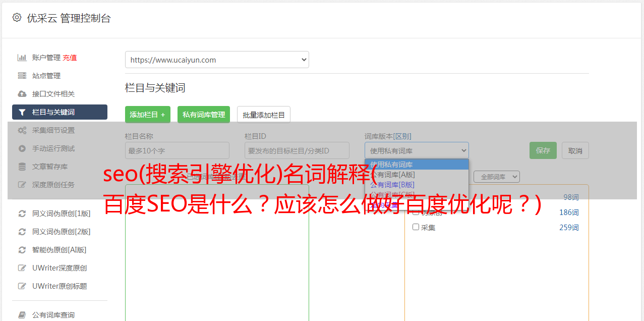Screen dimensions: 644x321
Task: Open 公有词库查询 in the sidebar
Action: pos(53,315)
